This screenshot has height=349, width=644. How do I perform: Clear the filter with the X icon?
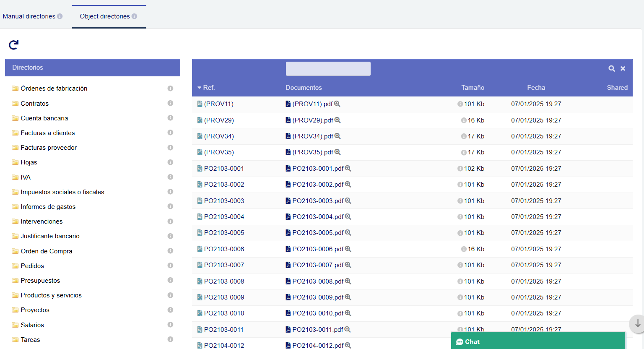coord(623,68)
